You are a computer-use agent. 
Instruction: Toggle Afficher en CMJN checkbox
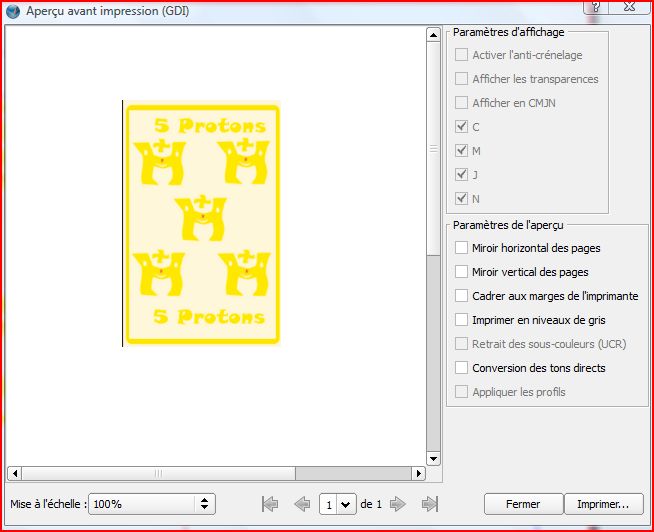pos(461,103)
